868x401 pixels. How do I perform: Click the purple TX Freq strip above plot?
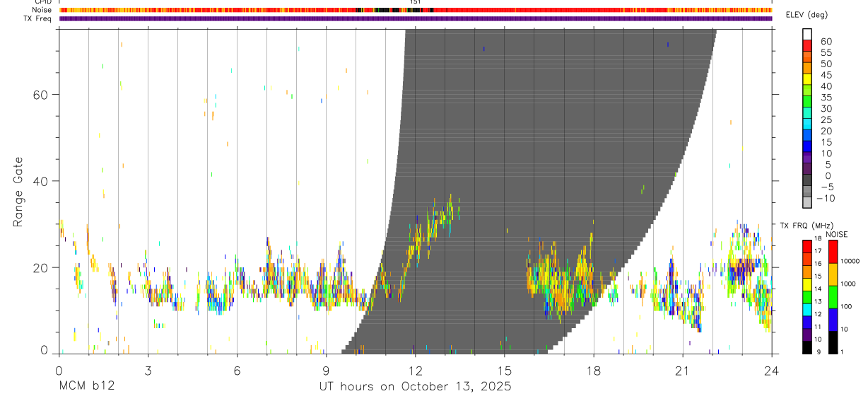coord(416,18)
